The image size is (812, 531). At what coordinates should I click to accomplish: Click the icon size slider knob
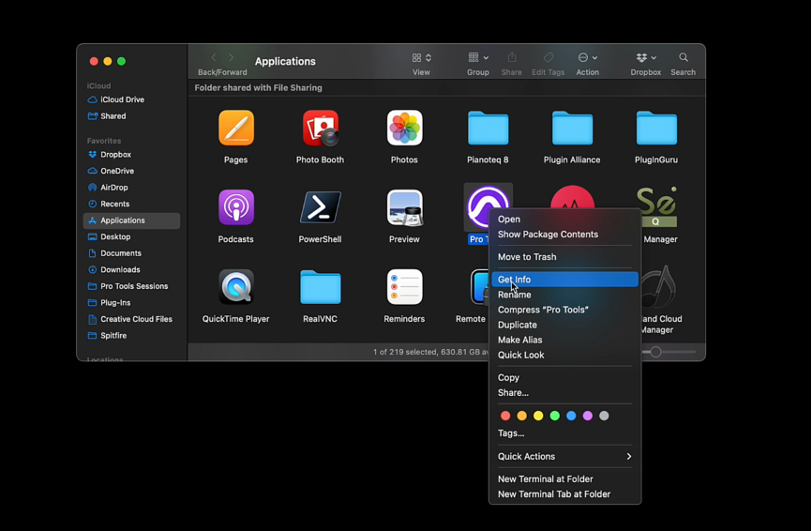coord(655,352)
